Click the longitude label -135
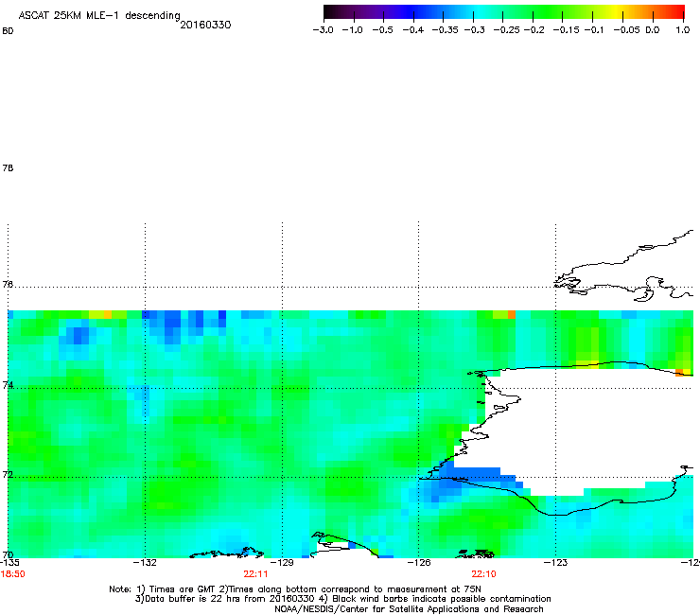Viewport: 700px width, 615px height. tap(9, 562)
